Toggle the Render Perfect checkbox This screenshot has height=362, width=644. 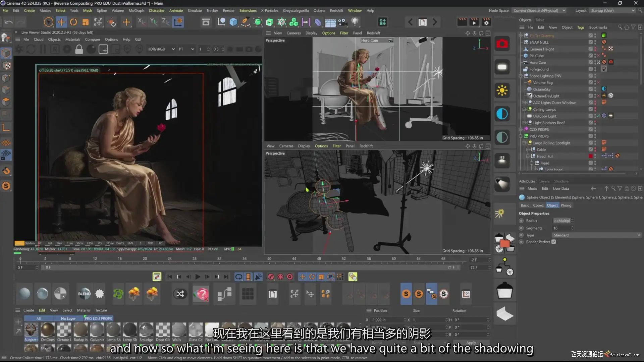(554, 242)
